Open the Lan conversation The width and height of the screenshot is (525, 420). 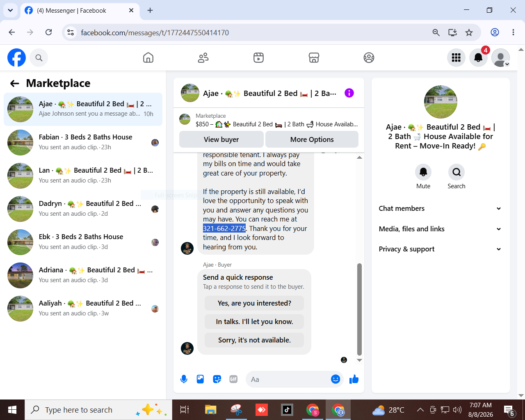pyautogui.click(x=83, y=176)
